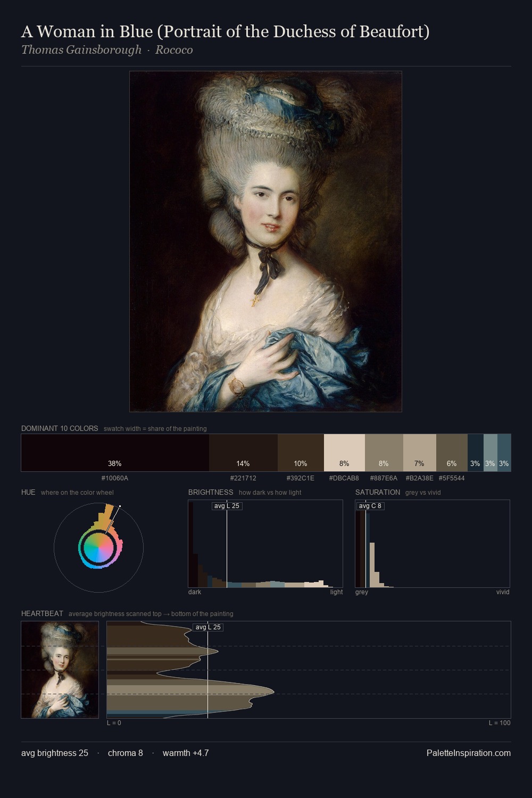The width and height of the screenshot is (532, 798).
Task: Click the 'avg brightness 25' footer stat
Action: tap(55, 753)
